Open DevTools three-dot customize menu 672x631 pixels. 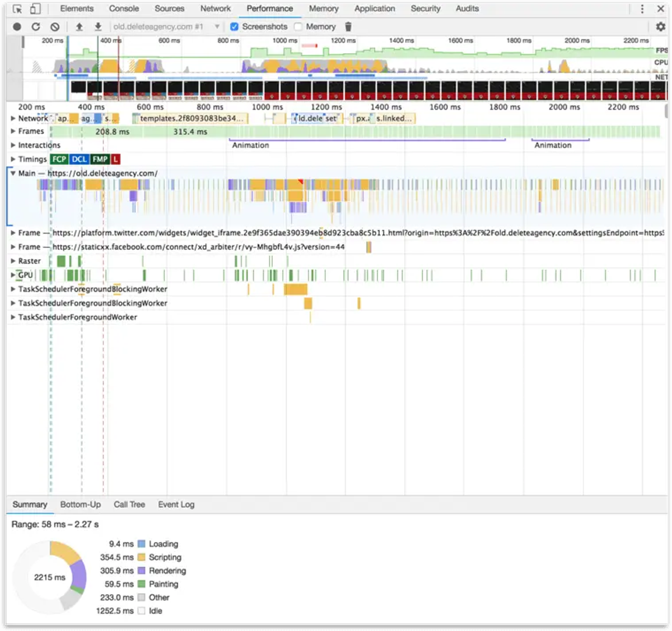point(642,9)
